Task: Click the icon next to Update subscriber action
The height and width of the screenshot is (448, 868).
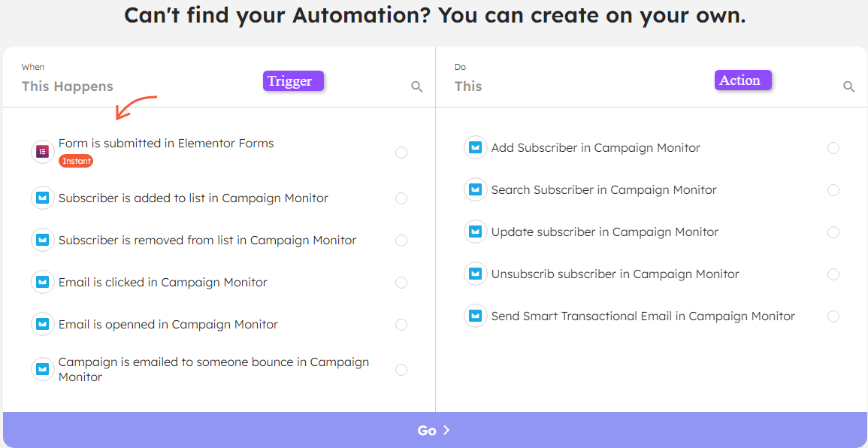Action: (x=475, y=232)
